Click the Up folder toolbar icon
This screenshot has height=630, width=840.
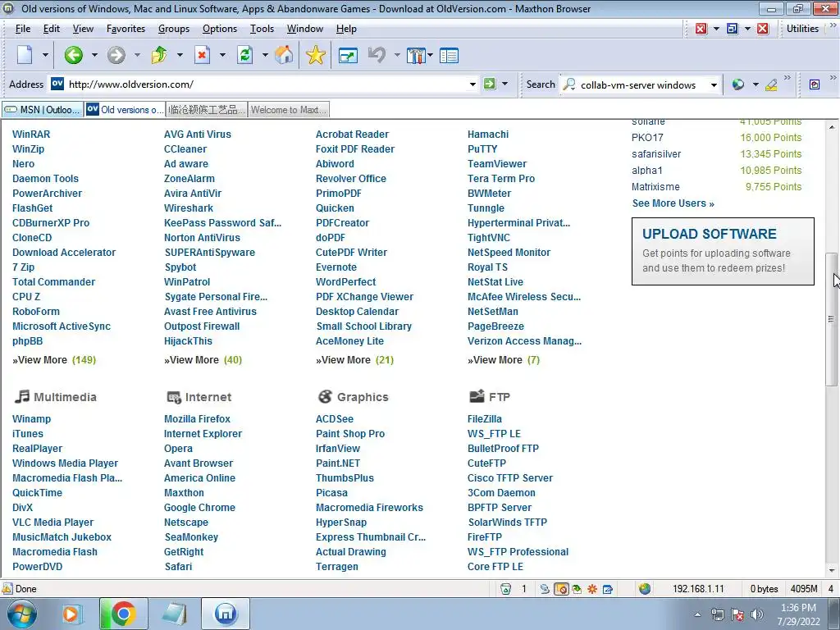click(159, 55)
